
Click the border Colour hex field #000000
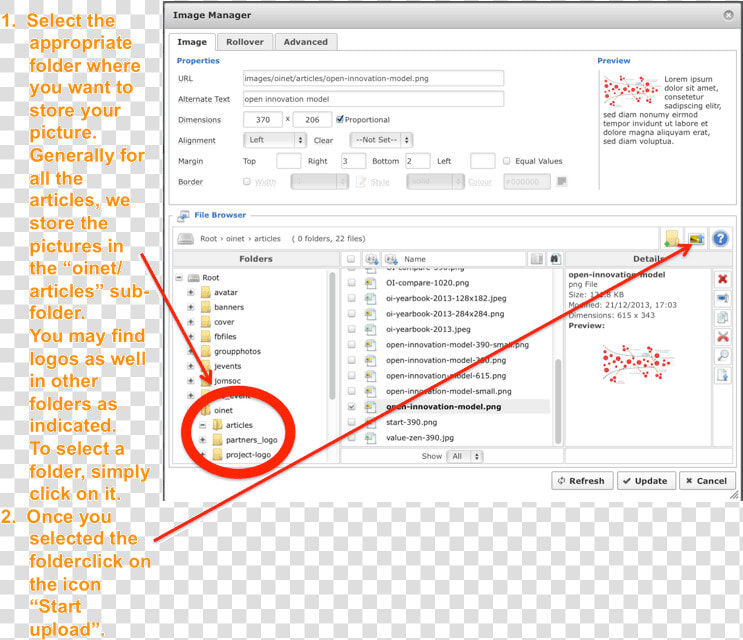tap(527, 181)
